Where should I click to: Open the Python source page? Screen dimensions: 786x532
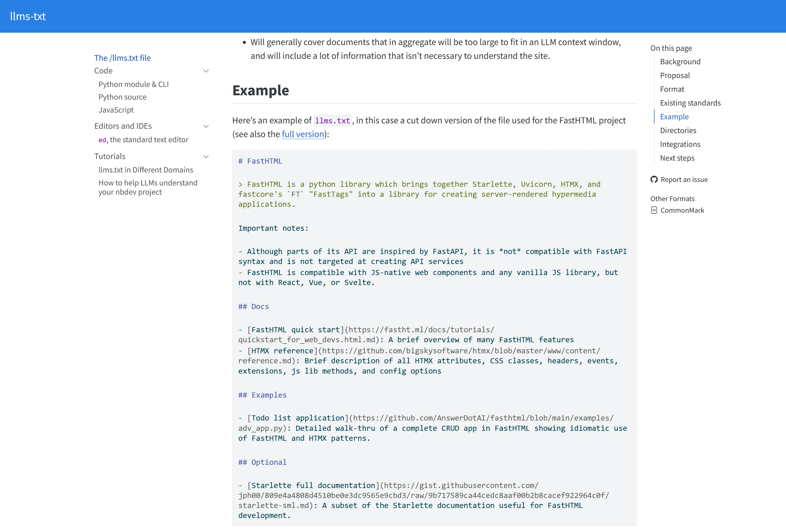click(122, 97)
